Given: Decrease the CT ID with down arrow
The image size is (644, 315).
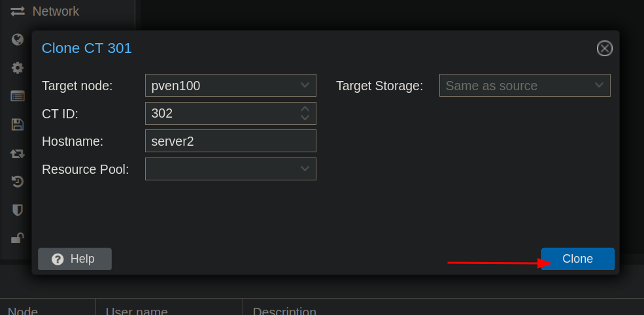Looking at the screenshot, I should click(305, 118).
